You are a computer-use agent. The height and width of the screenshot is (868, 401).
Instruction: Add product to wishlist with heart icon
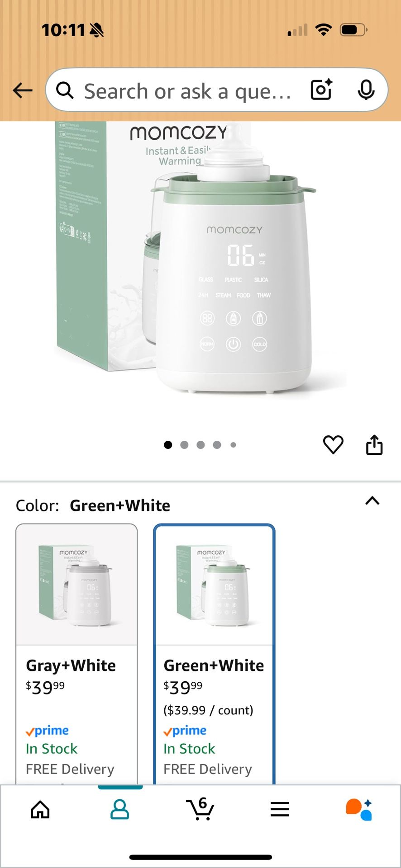point(333,445)
